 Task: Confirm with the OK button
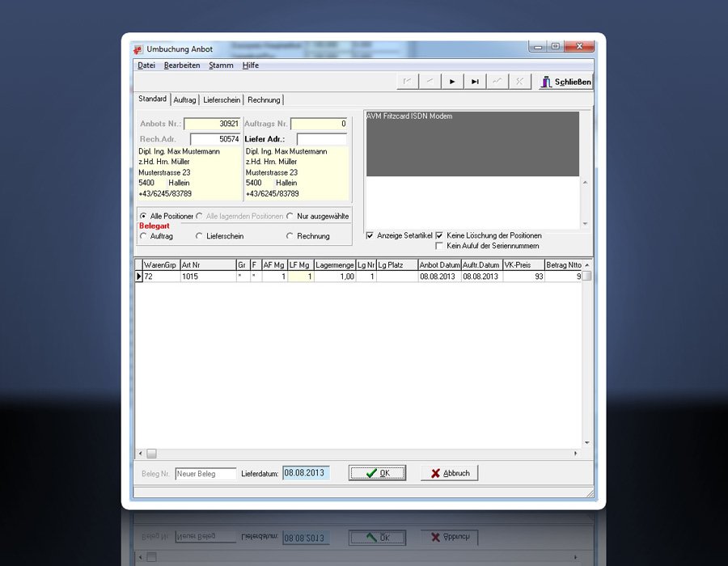pyautogui.click(x=378, y=473)
